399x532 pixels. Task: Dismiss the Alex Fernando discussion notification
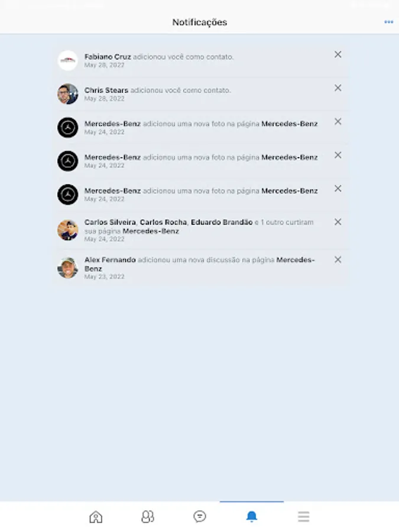pos(338,259)
